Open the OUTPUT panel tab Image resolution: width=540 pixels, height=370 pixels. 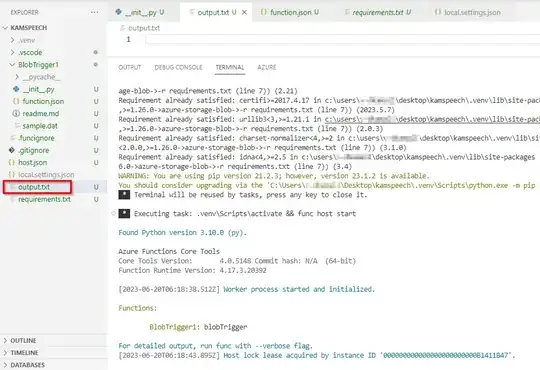click(130, 68)
